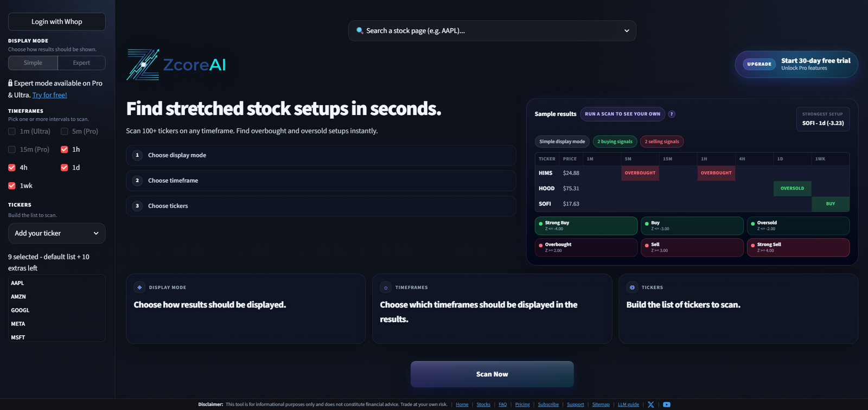Screen dimensions: 868x410
Task: Uncheck the 4h timeframe checkbox
Action: pyautogui.click(x=12, y=168)
